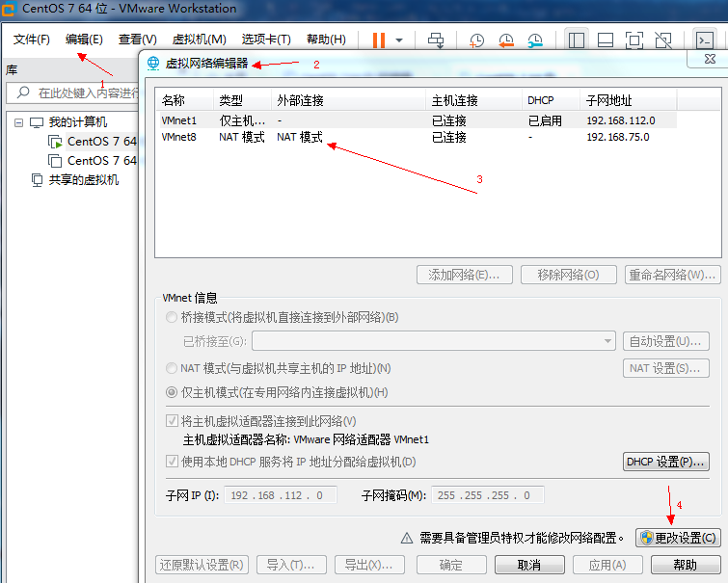Viewport: 728px width, 583px height.
Task: Click the 还原默认设置(R) button
Action: coord(202,565)
